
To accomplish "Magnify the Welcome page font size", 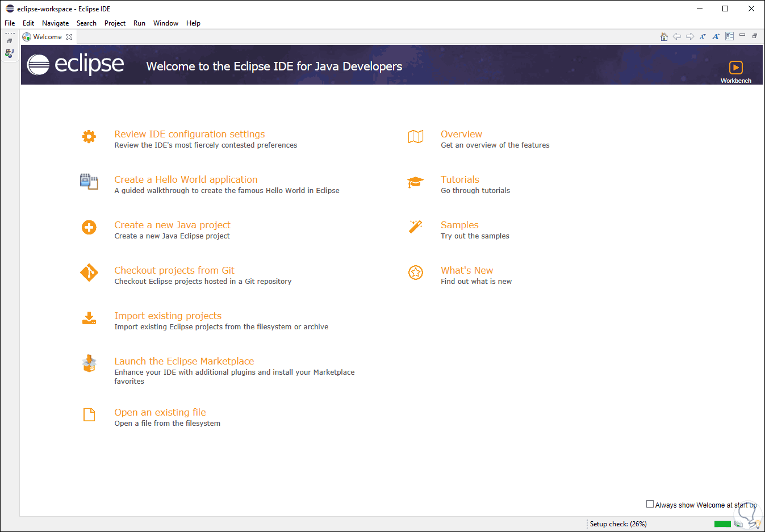I will click(x=716, y=36).
